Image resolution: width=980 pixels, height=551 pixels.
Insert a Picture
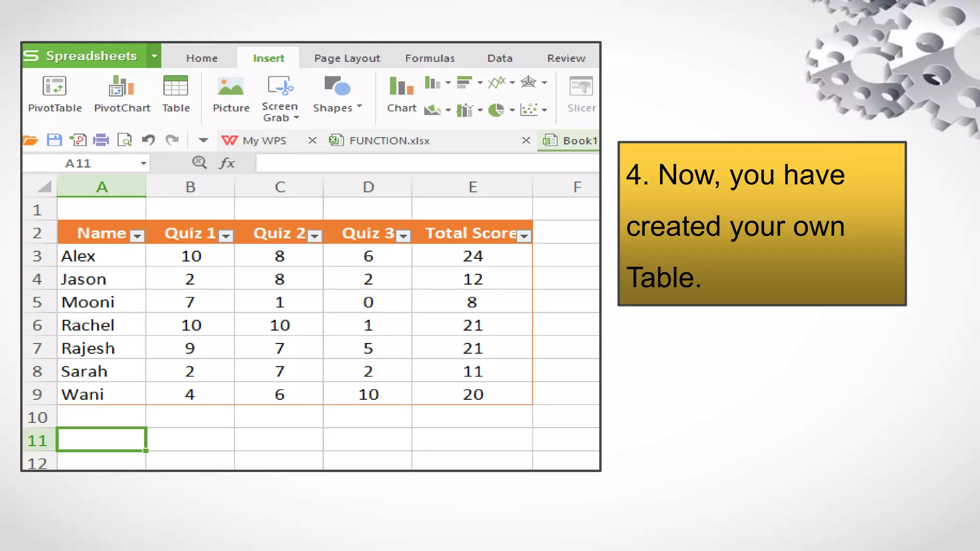pos(231,94)
